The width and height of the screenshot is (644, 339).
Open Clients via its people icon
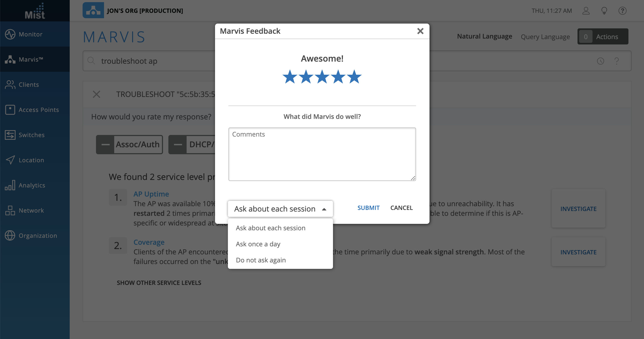[x=10, y=85]
